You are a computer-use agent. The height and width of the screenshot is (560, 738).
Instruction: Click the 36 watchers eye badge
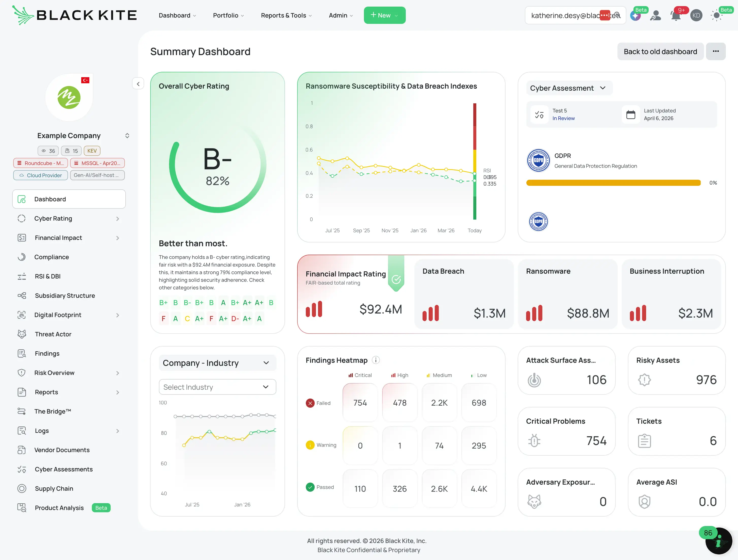click(x=48, y=151)
